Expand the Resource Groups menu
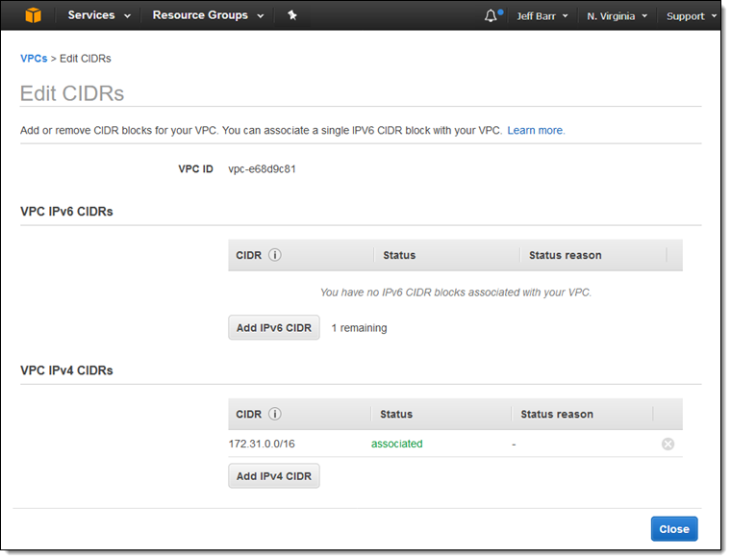The image size is (731, 560). pyautogui.click(x=208, y=15)
